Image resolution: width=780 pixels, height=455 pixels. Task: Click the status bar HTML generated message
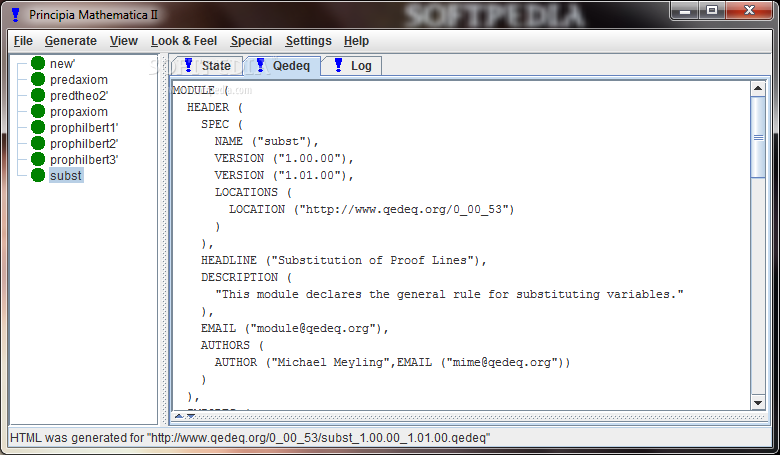click(250, 438)
